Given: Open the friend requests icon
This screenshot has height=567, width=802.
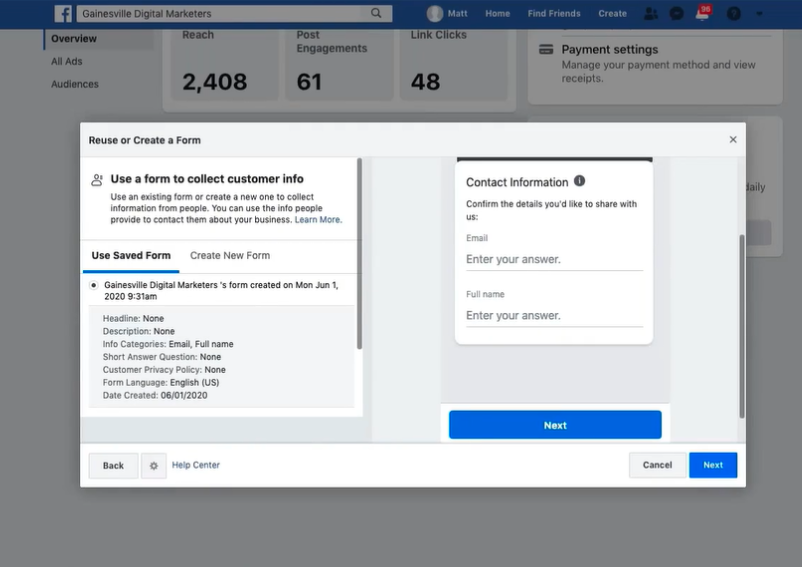Looking at the screenshot, I should click(x=651, y=14).
